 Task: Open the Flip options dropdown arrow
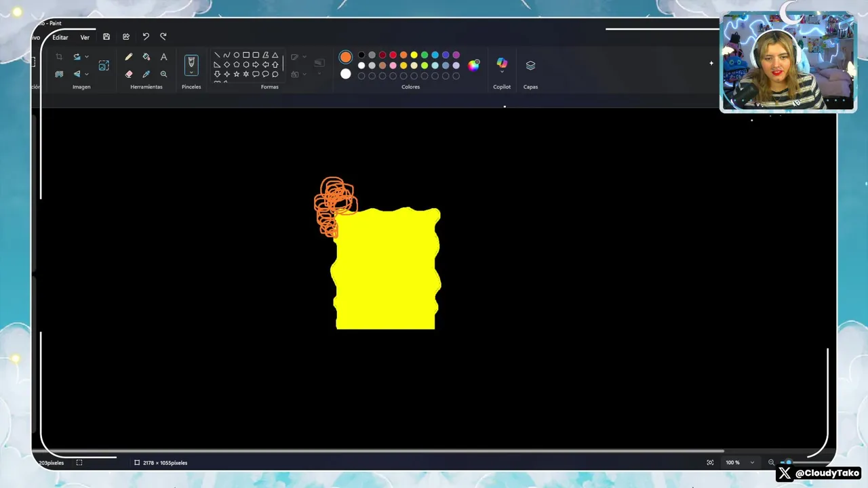click(x=87, y=74)
